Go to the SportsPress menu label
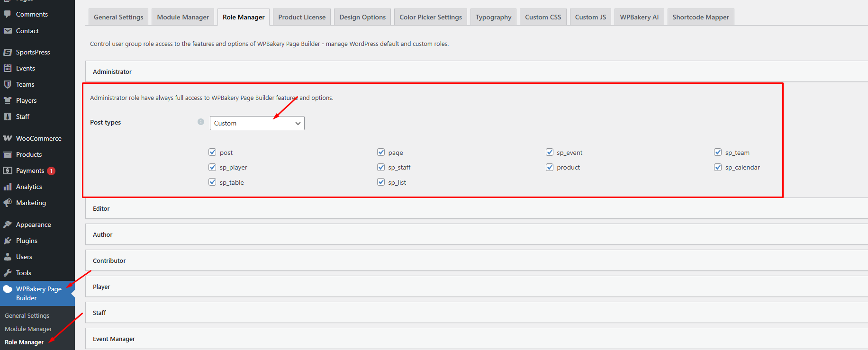This screenshot has width=868, height=350. pos(33,52)
